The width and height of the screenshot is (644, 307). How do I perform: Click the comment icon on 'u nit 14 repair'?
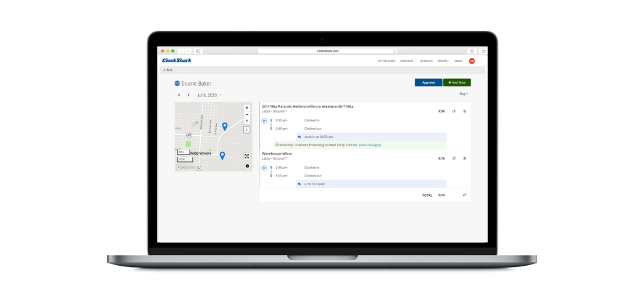coord(300,184)
